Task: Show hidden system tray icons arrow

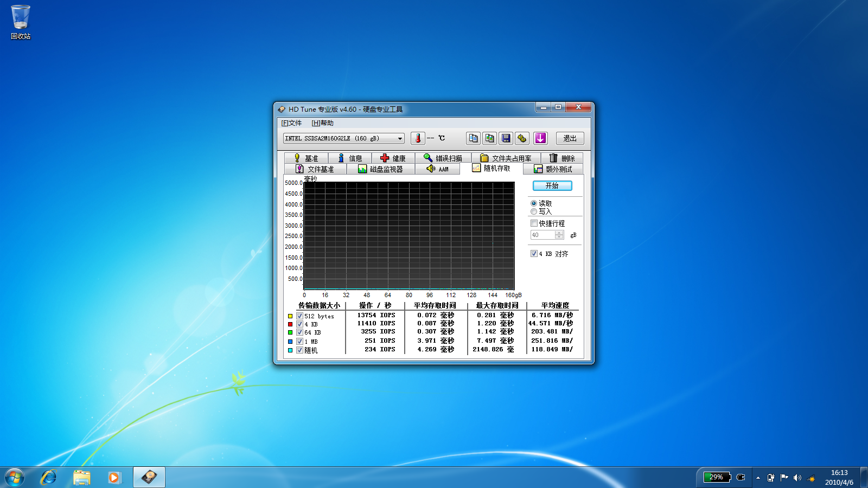Action: click(758, 478)
